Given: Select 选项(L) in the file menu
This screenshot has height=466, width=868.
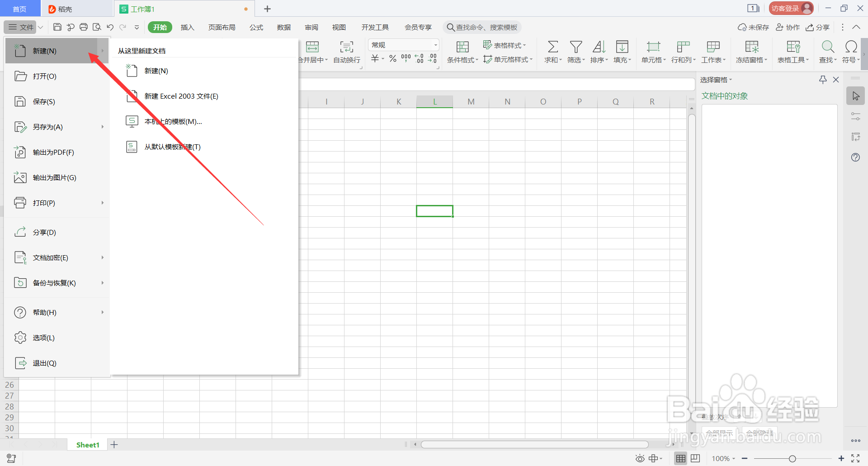Looking at the screenshot, I should [x=57, y=338].
